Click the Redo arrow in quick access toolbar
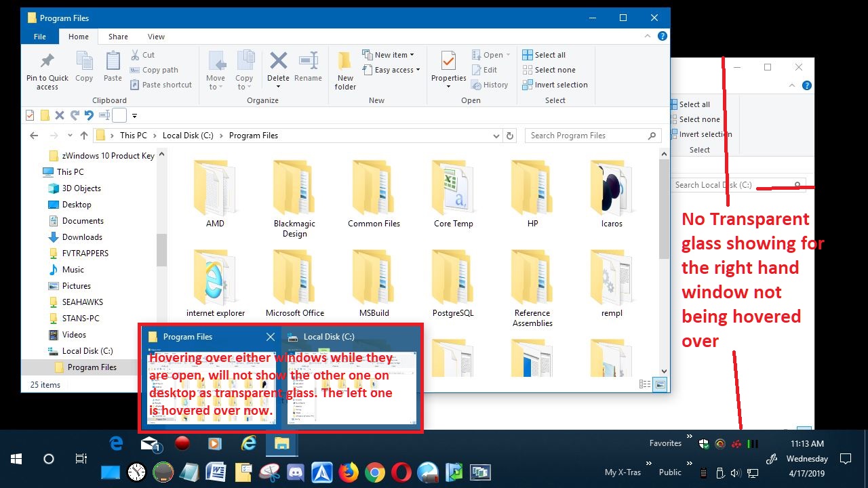This screenshot has width=868, height=488. click(75, 115)
